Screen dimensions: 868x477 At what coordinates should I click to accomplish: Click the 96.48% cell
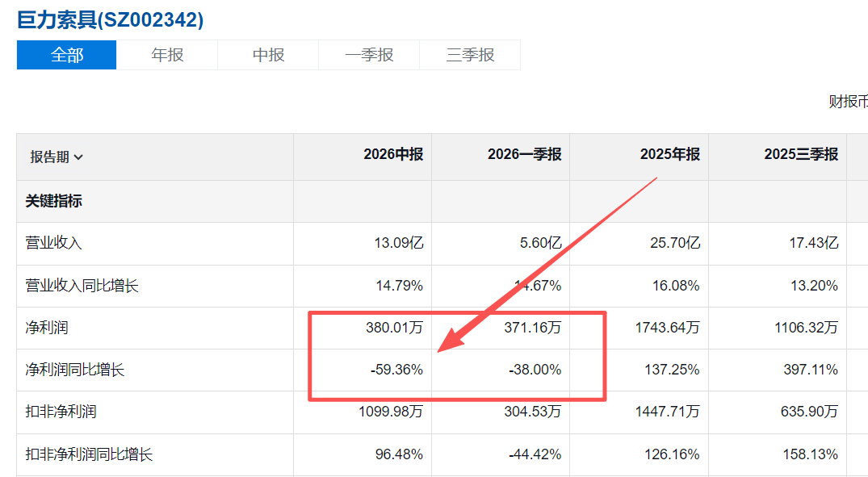coord(399,454)
